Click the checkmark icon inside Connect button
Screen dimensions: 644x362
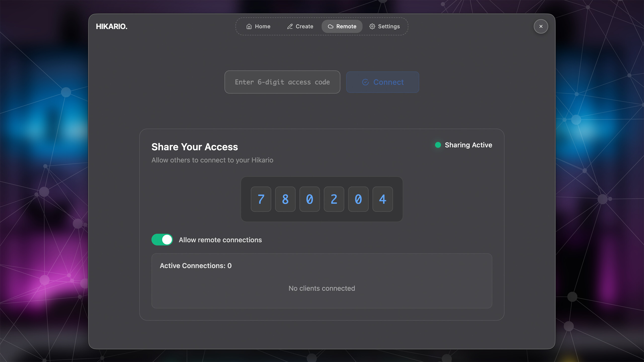click(366, 82)
